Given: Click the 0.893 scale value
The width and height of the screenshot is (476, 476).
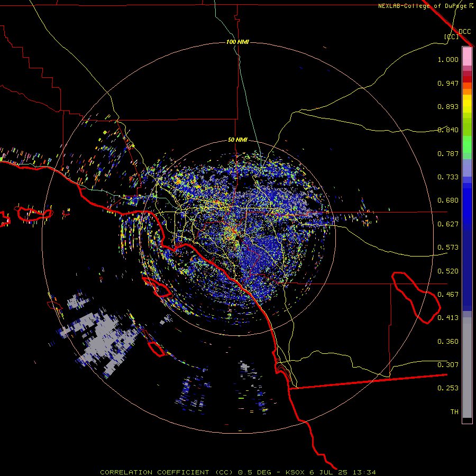Looking at the screenshot, I should [448, 106].
